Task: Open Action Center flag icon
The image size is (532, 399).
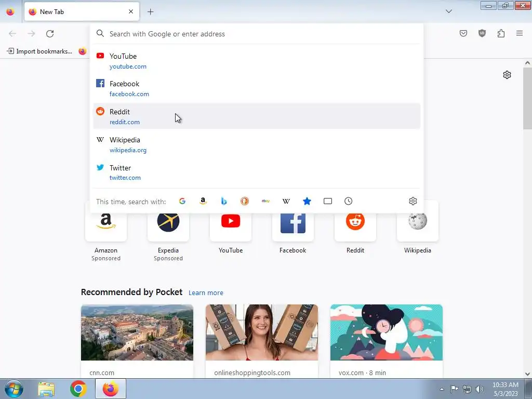Action: point(454,389)
